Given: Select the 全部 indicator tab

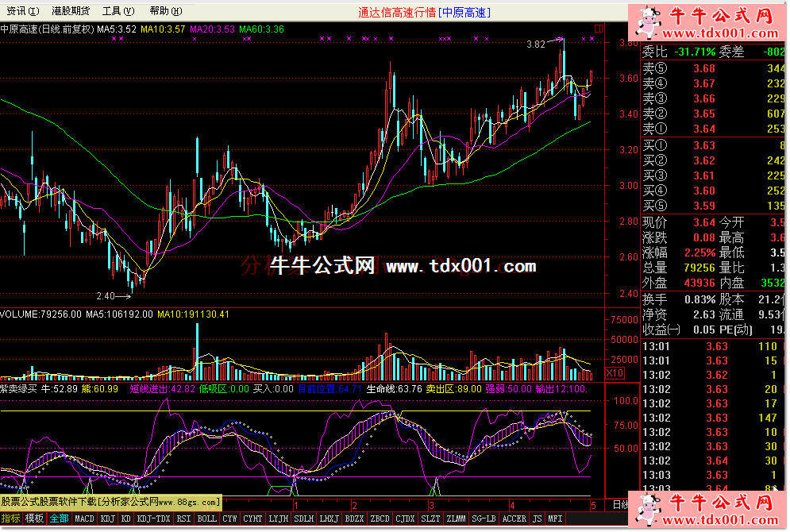Looking at the screenshot, I should [59, 519].
